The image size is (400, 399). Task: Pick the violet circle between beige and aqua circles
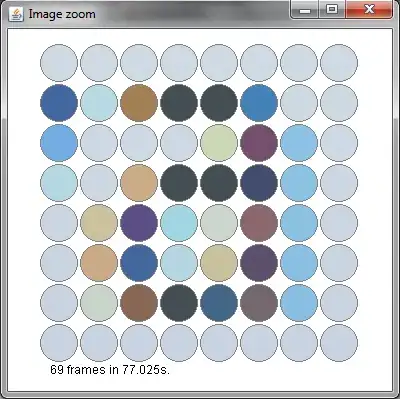point(139,223)
